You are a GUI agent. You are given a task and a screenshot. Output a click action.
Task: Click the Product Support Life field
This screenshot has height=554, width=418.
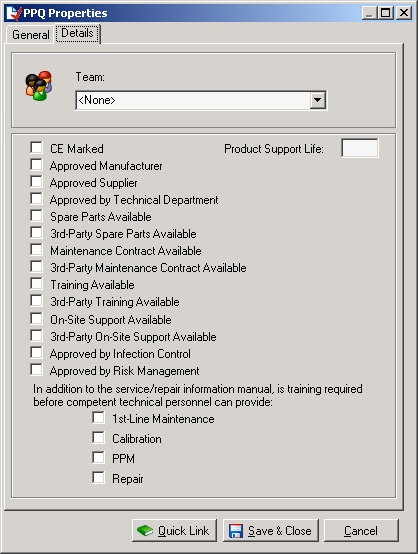tap(360, 148)
